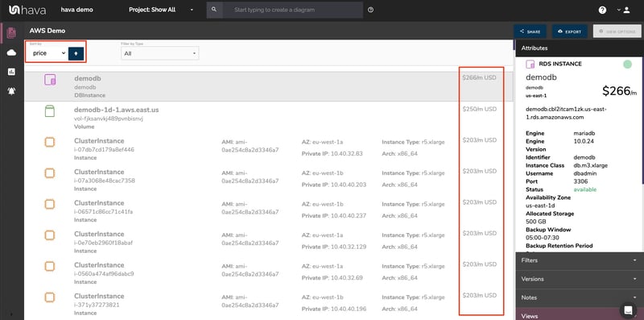Click Private IP 10.40.32.69
The image size is (644, 320).
tap(332, 278)
